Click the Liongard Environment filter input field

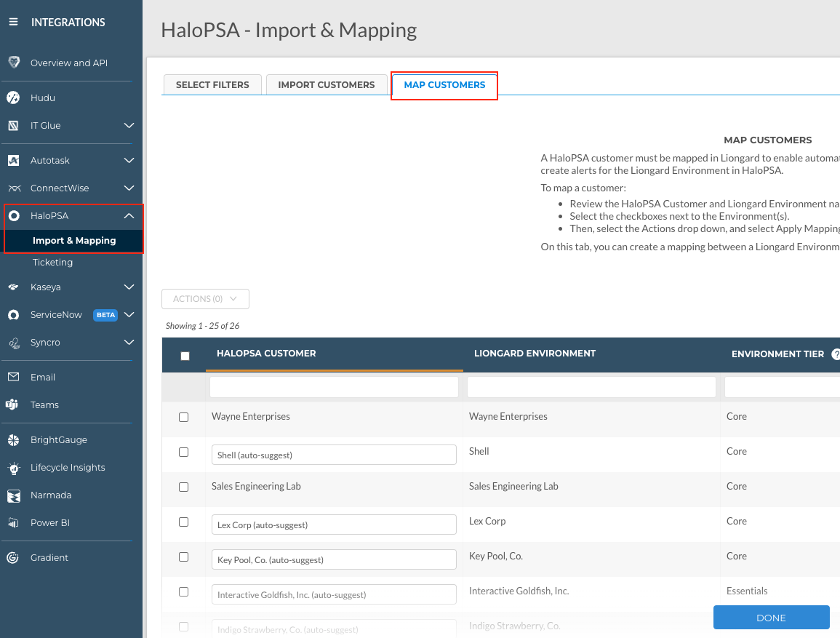[x=591, y=387]
